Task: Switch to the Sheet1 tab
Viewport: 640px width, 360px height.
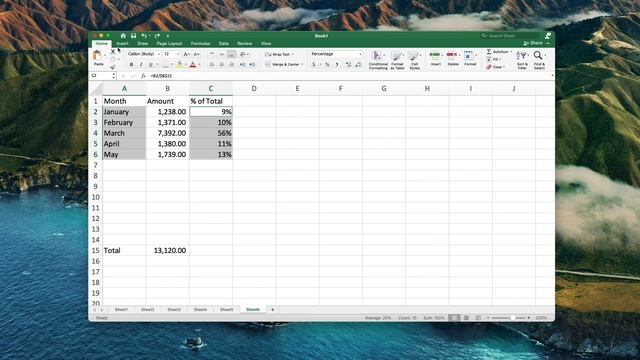Action: click(121, 309)
